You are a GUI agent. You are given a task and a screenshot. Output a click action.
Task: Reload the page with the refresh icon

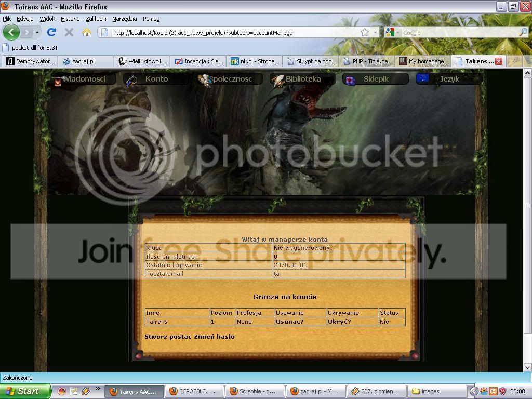tap(51, 32)
